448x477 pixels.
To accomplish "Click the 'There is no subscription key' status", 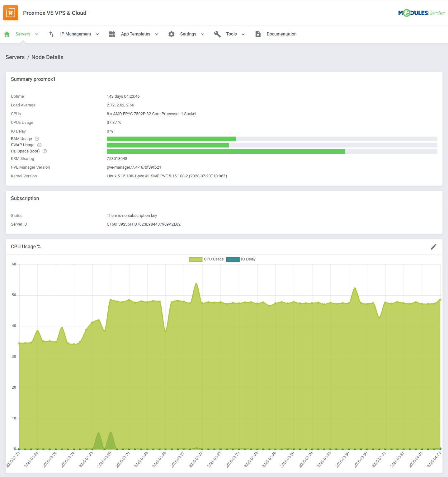I will [x=132, y=216].
